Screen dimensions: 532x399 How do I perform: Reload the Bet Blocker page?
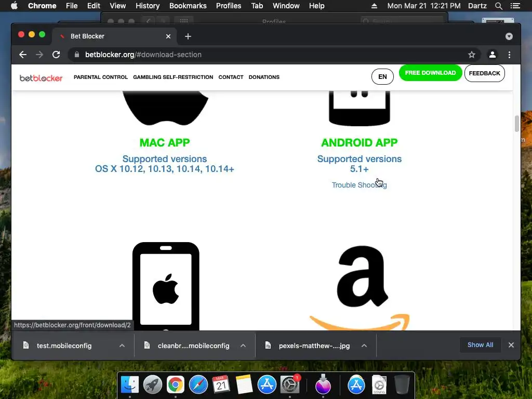coord(56,55)
